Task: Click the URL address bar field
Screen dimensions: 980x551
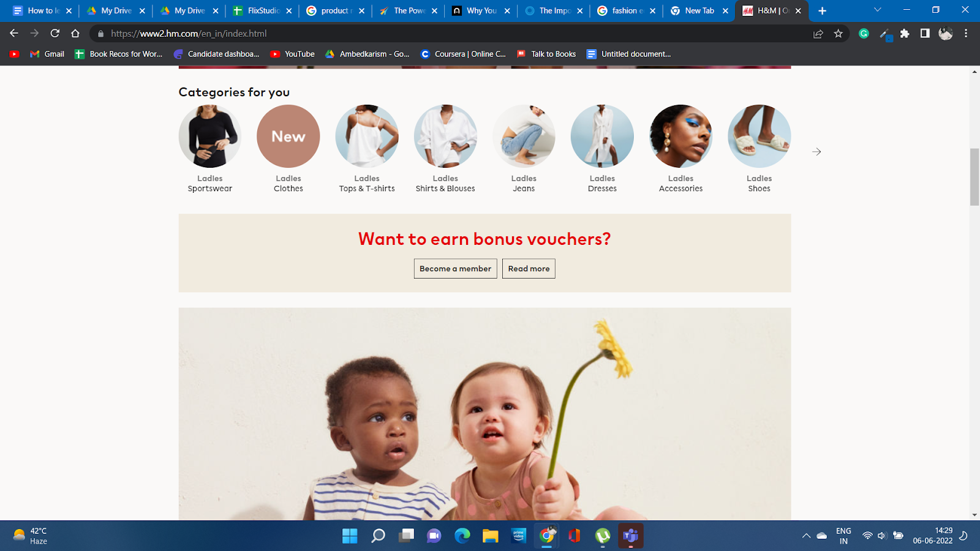Action: (x=453, y=34)
